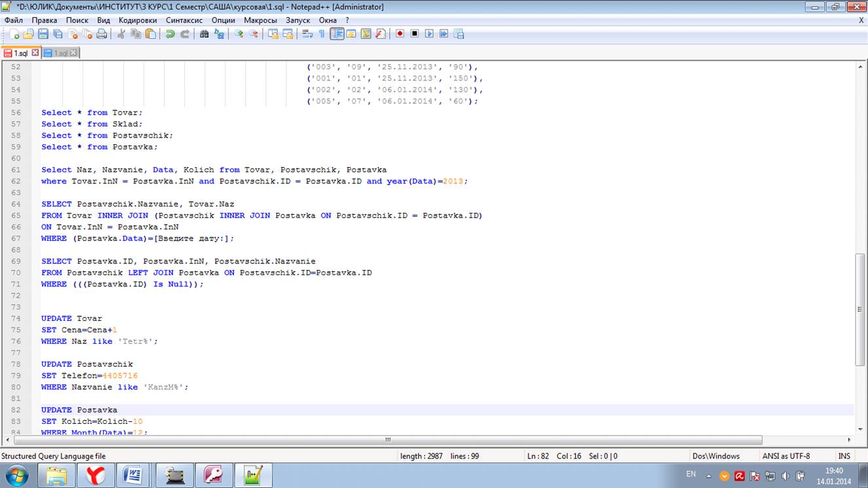Viewport: 868px width, 488px height.
Task: Click the vertical scrollbar down arrow
Action: pos(860,430)
